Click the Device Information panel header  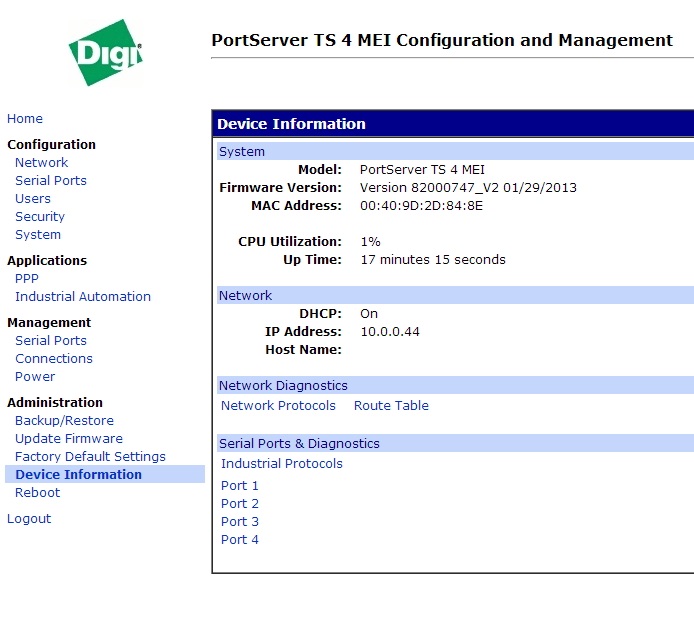453,124
